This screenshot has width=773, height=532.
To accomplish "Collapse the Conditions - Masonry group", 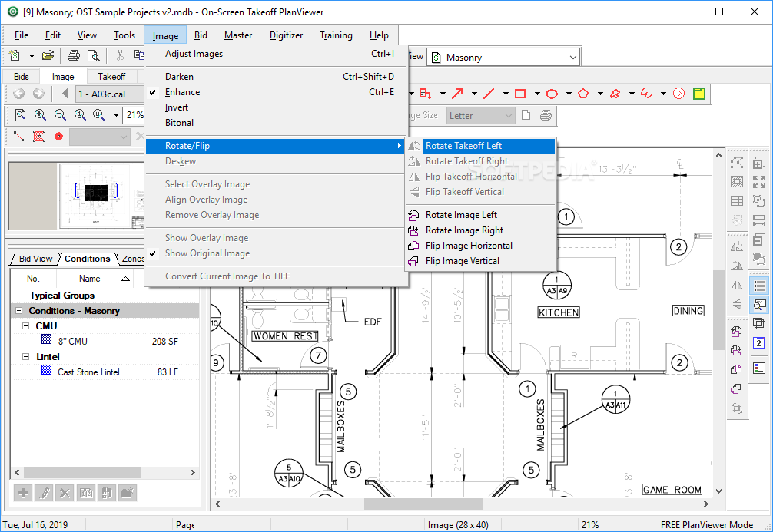I will point(18,311).
